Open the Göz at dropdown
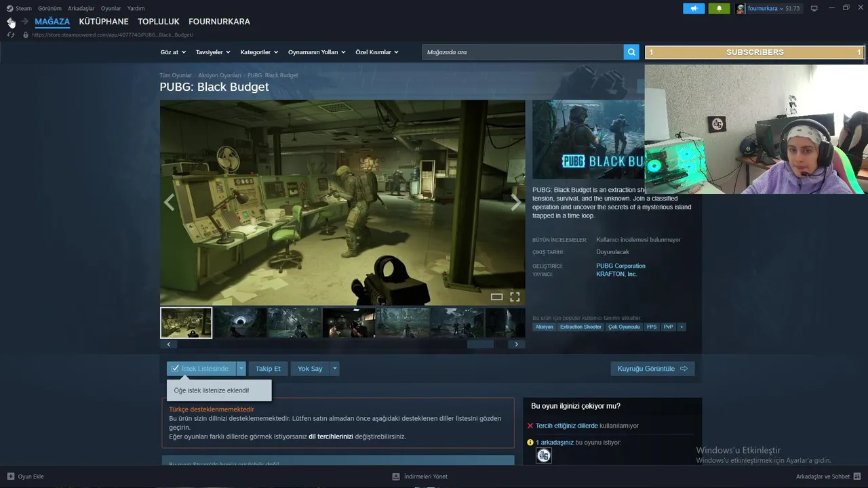This screenshot has height=488, width=868. [173, 52]
